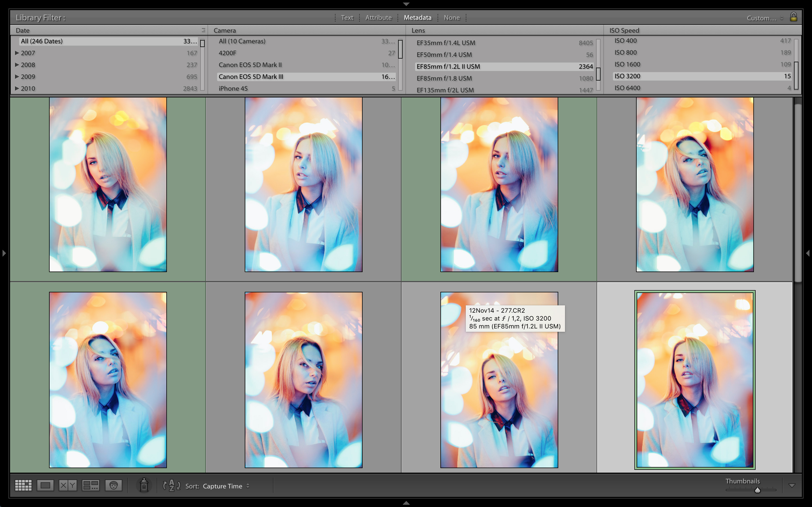Open People face view icon
The image size is (812, 507).
coord(113,485)
